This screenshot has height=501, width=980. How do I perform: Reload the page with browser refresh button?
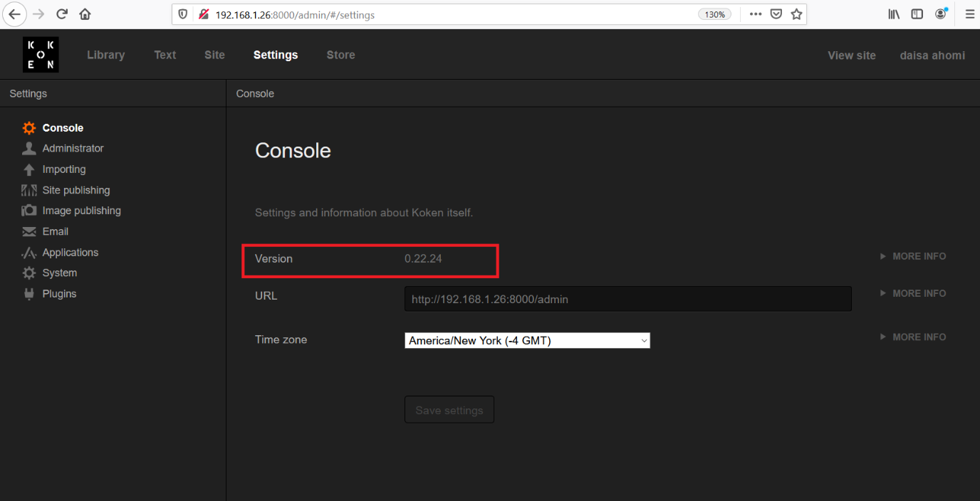[x=62, y=14]
